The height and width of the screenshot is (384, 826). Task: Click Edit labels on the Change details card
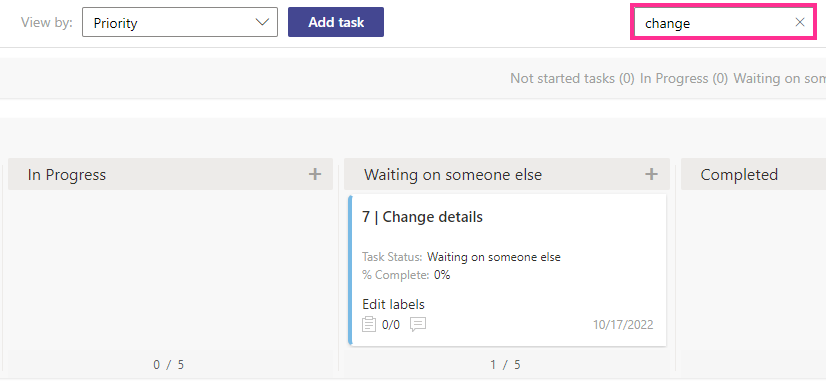click(x=394, y=304)
